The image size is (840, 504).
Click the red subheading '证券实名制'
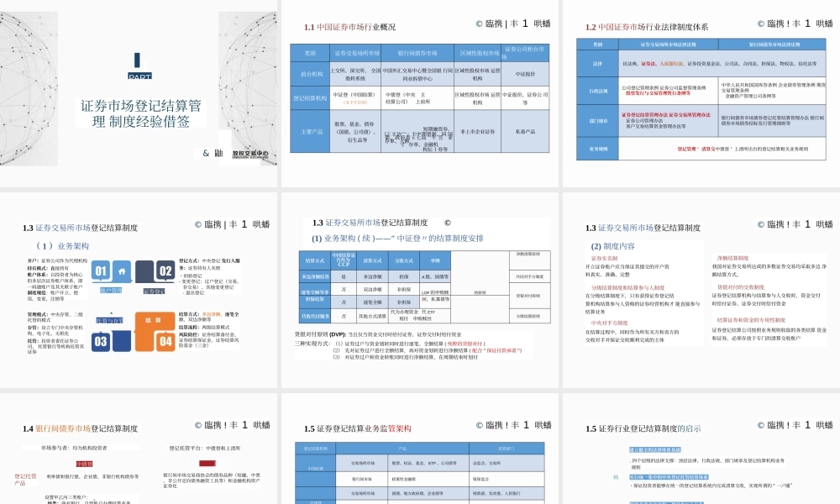point(604,258)
